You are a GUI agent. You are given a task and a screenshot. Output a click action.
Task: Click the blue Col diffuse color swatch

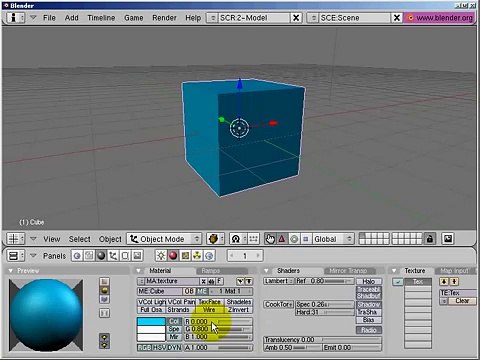(151, 321)
